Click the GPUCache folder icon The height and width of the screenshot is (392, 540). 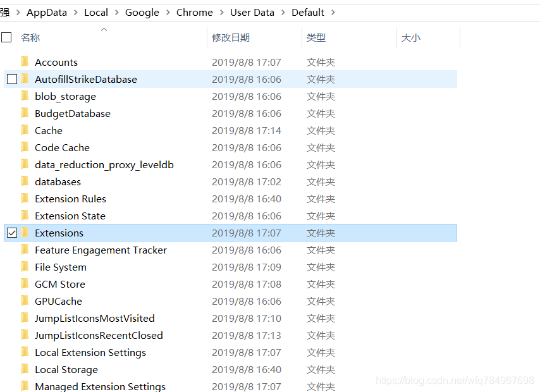25,301
